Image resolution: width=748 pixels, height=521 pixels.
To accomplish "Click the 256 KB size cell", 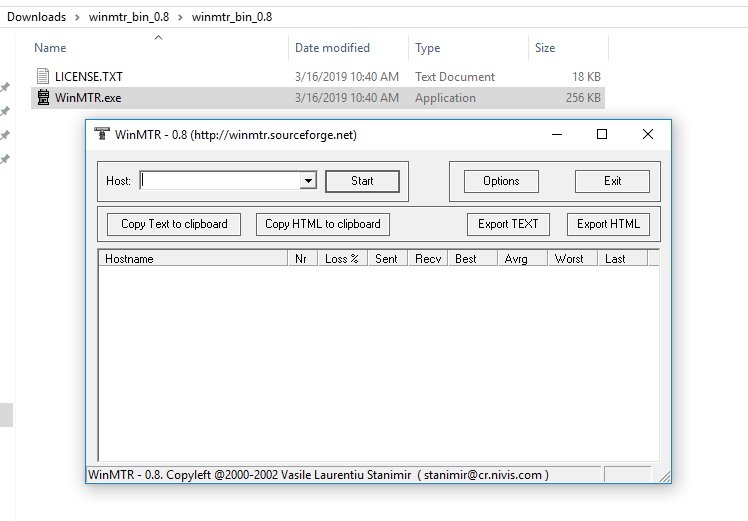I will (583, 98).
